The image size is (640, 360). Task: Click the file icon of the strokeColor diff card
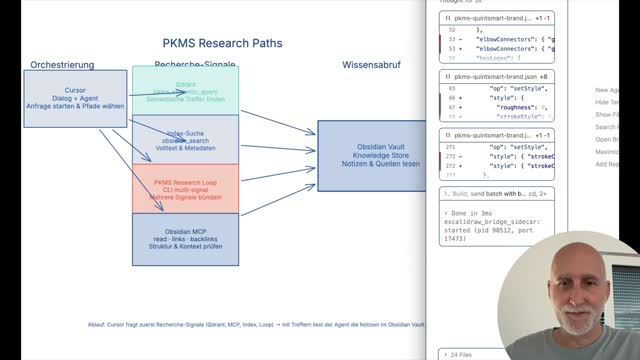448,135
